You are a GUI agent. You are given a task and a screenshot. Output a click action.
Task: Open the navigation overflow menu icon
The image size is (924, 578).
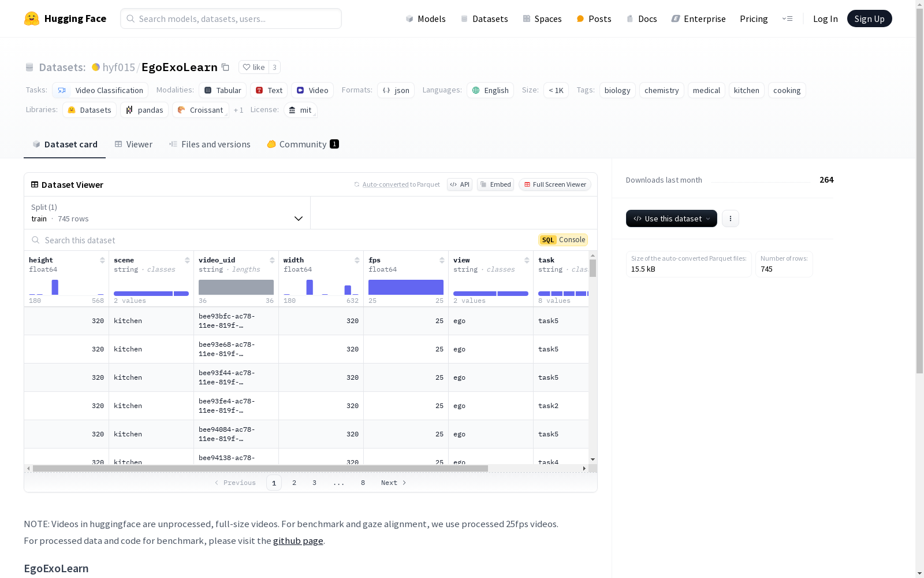(787, 18)
